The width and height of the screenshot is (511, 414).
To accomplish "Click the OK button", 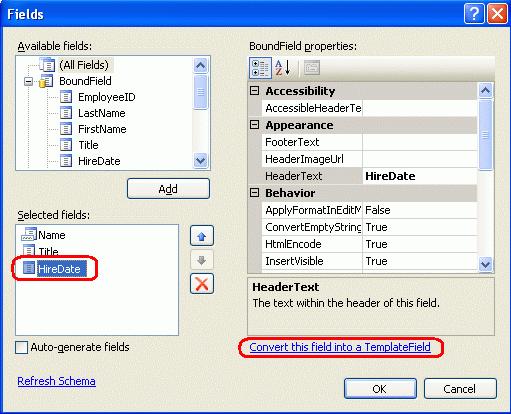I will point(380,389).
